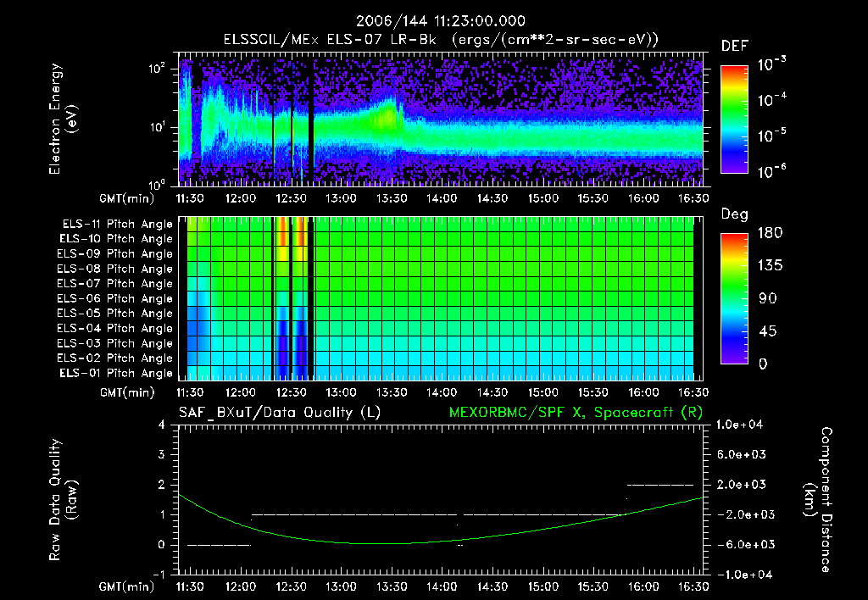
Task: Click the -1 tick on Raw Data Quality axis
Action: point(159,575)
